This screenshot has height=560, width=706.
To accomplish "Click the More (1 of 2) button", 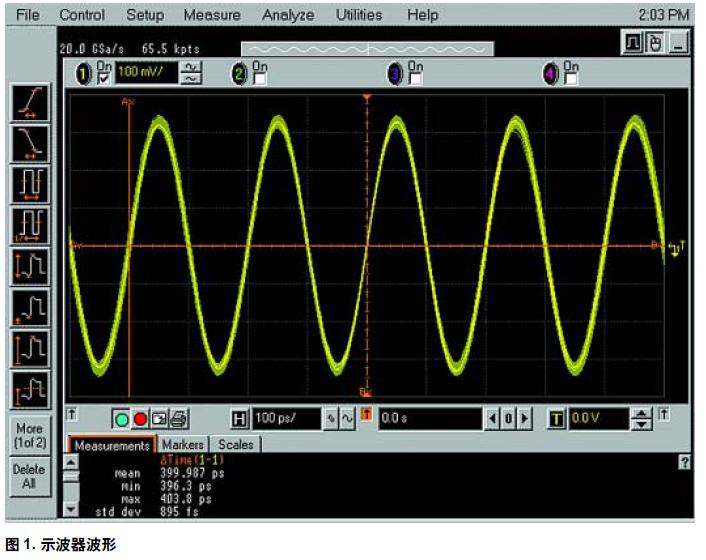I will click(29, 435).
